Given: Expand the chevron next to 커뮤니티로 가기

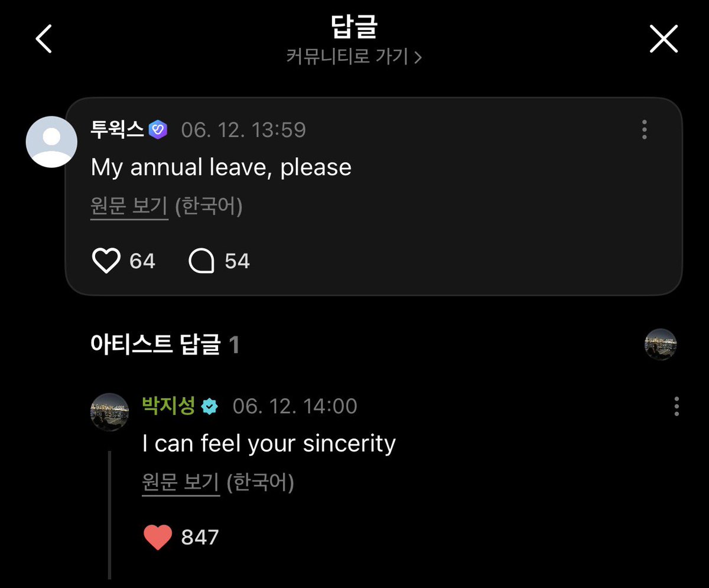Looking at the screenshot, I should tap(417, 57).
